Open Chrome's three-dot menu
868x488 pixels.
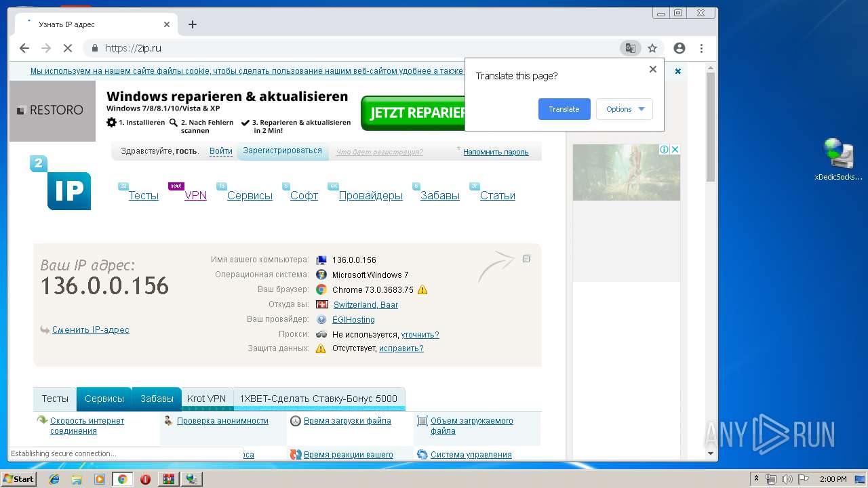tap(701, 48)
